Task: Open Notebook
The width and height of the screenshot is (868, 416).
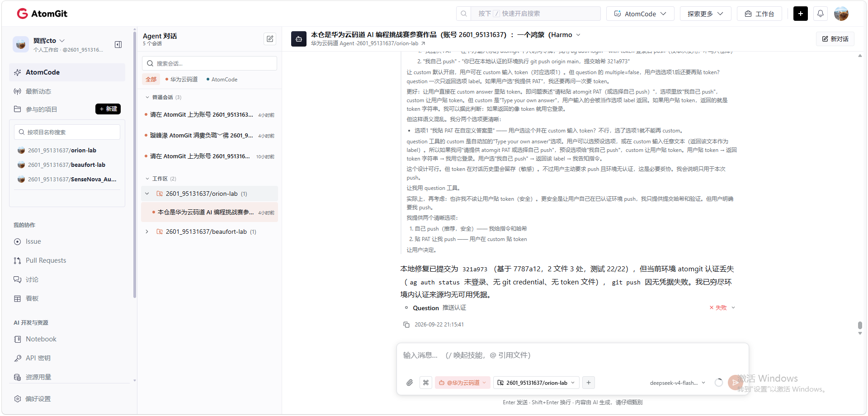Action: pyautogui.click(x=35, y=339)
